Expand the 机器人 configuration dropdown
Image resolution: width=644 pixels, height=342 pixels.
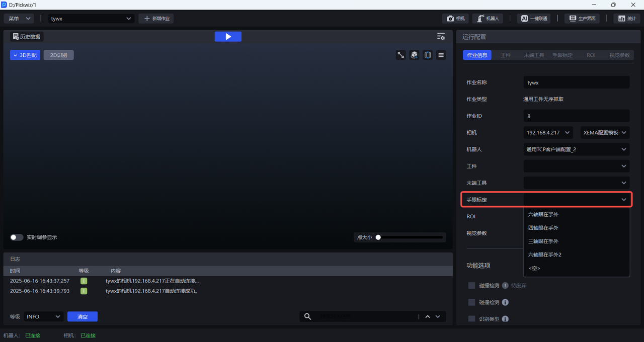point(576,149)
